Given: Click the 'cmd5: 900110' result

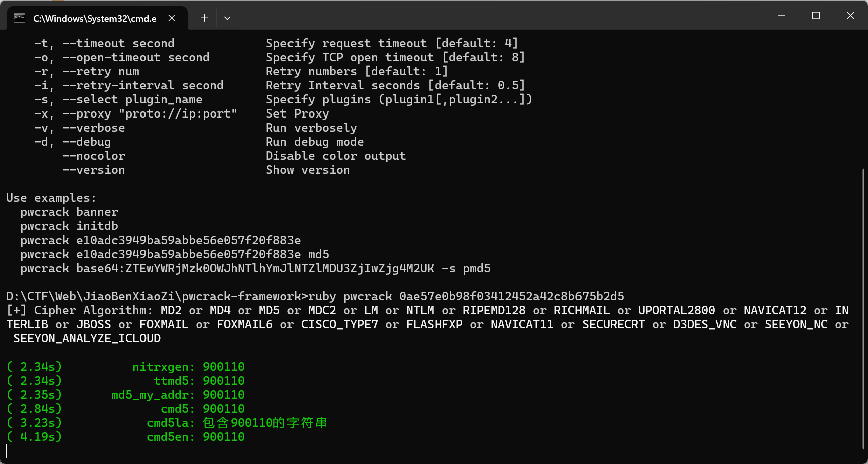Looking at the screenshot, I should (x=203, y=409).
